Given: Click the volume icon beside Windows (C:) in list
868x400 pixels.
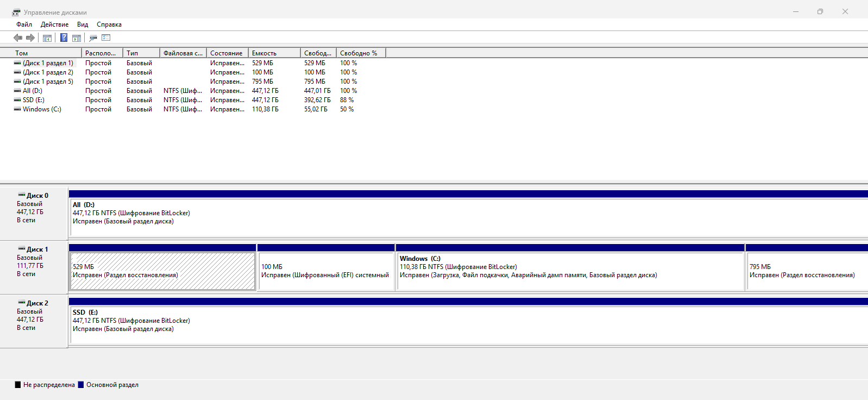Looking at the screenshot, I should tap(17, 109).
